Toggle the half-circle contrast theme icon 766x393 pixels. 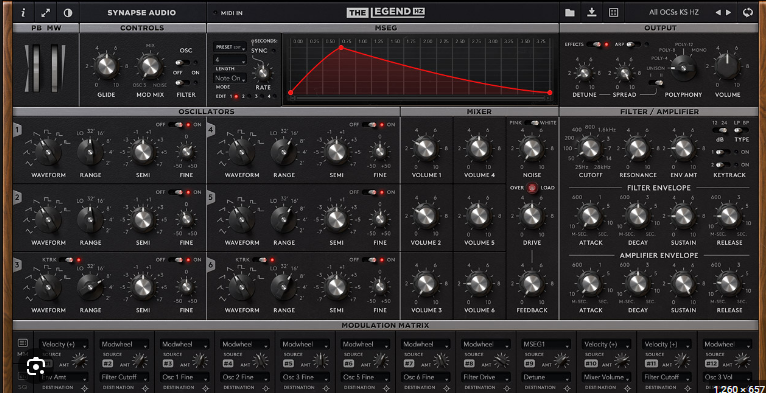pos(68,13)
